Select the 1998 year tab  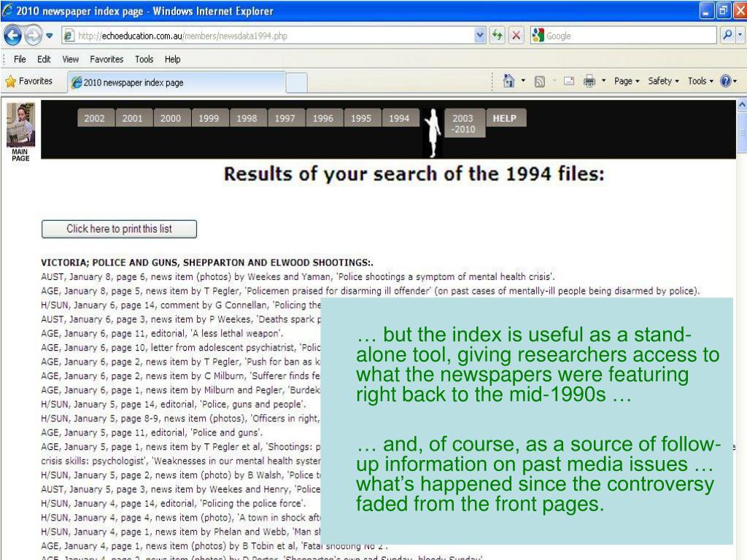[x=248, y=118]
